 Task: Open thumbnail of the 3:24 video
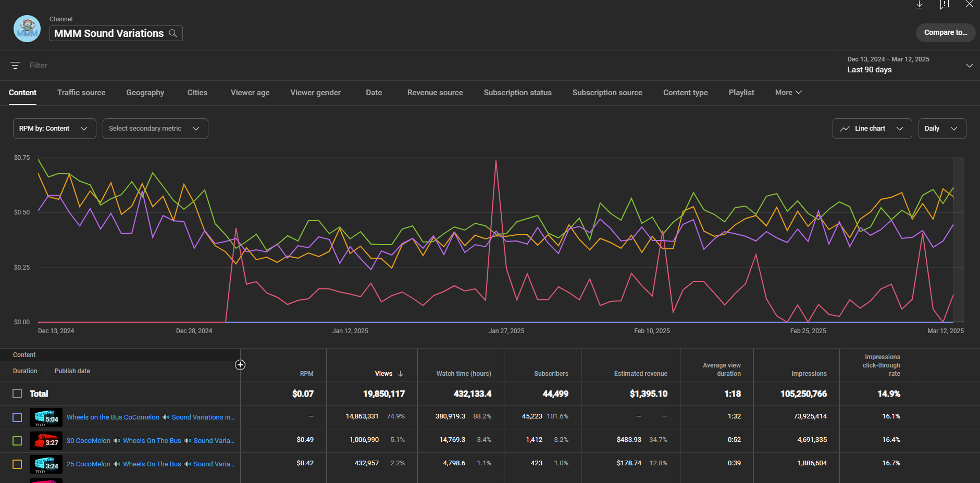click(46, 464)
